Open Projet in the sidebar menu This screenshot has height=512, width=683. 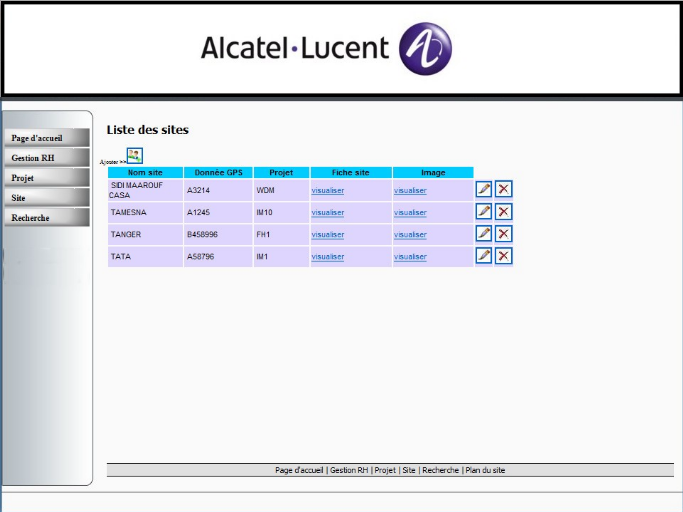pyautogui.click(x=47, y=178)
